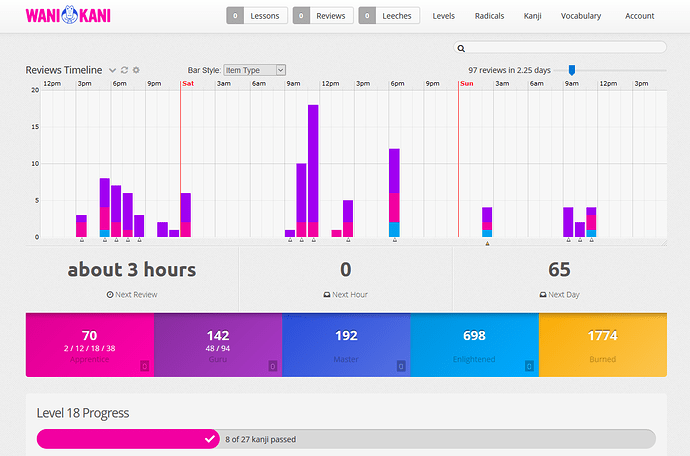Click the '48 / 94' Guru breakdown
The image size is (690, 456).
(x=218, y=348)
